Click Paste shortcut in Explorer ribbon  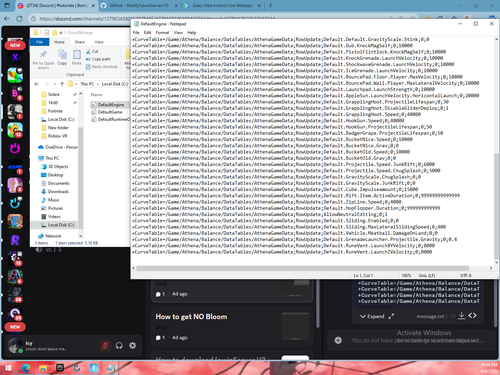102,67
